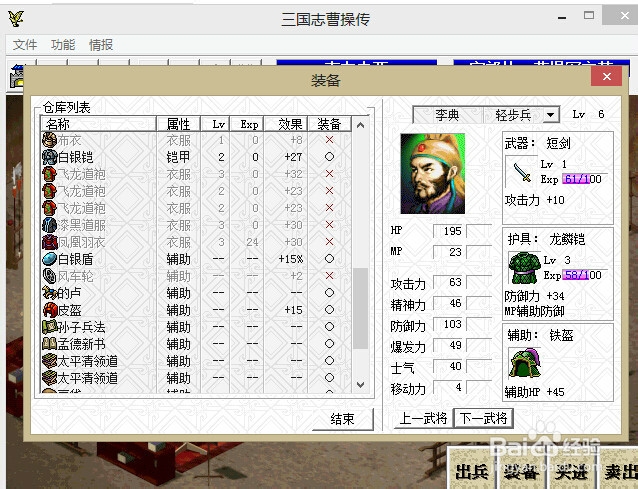The image size is (638, 489).
Task: Select the 的卢 horse icon
Action: pyautogui.click(x=50, y=293)
